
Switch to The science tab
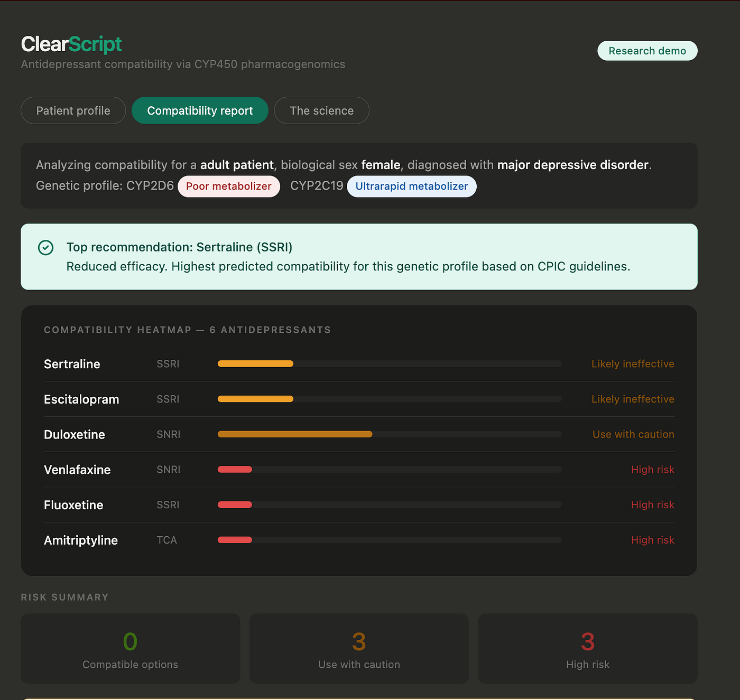tap(321, 110)
